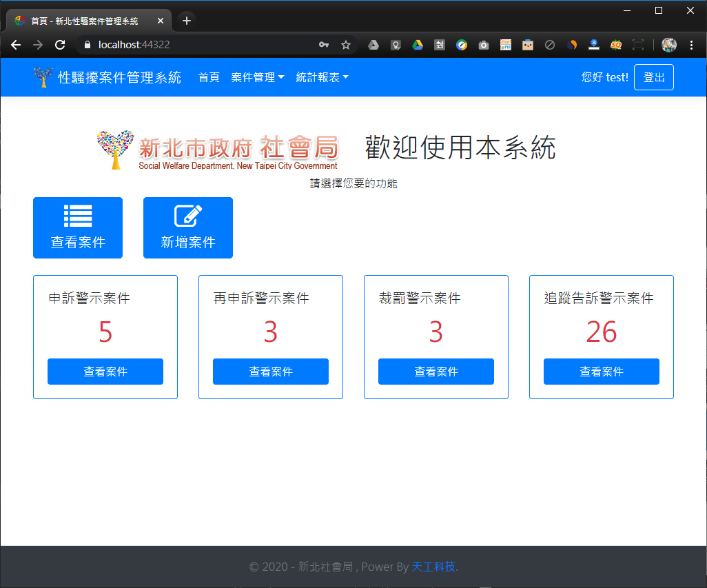Open saved password key icon in address bar
Screen dimensions: 707x588
(x=324, y=45)
